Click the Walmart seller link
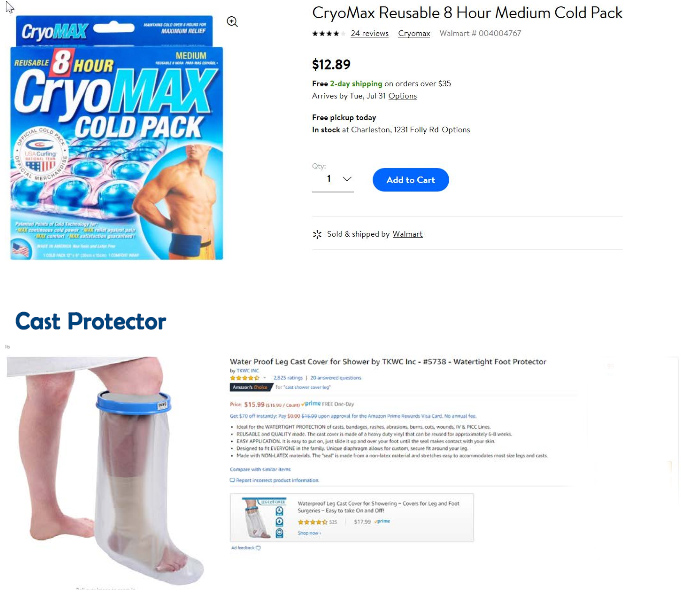Viewport: 681px width, 598px height. pyautogui.click(x=407, y=234)
